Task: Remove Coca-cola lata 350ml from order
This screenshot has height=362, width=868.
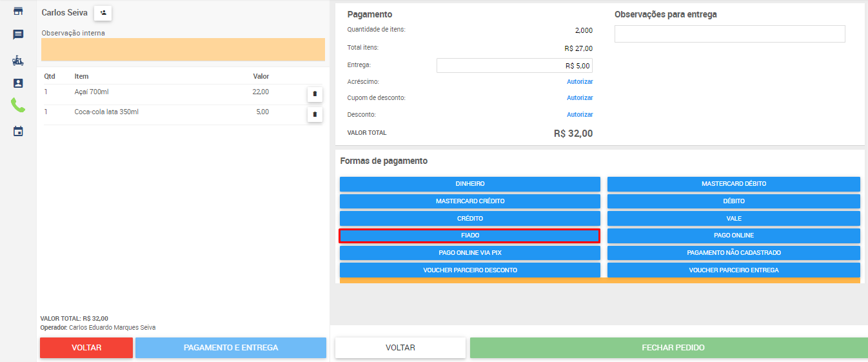Action: (x=315, y=115)
